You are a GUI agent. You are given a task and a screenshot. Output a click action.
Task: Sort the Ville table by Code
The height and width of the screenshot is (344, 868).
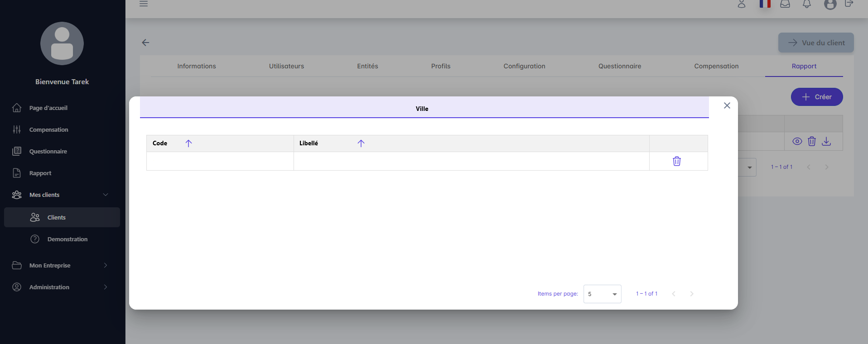(x=188, y=143)
